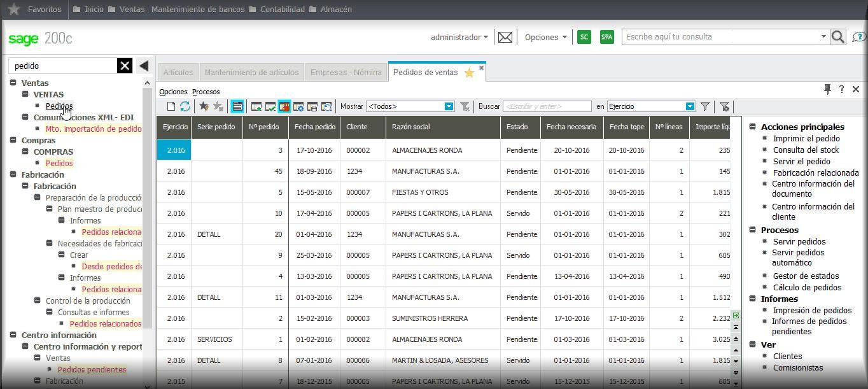This screenshot has width=868, height=389.
Task: Clear the Mostrar filter icon
Action: click(x=465, y=106)
